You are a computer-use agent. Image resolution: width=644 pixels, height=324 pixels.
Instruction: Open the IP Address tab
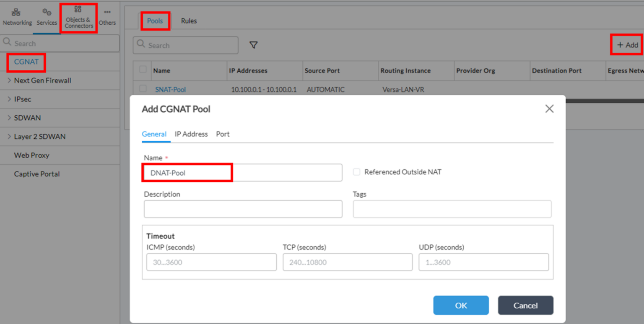click(191, 134)
